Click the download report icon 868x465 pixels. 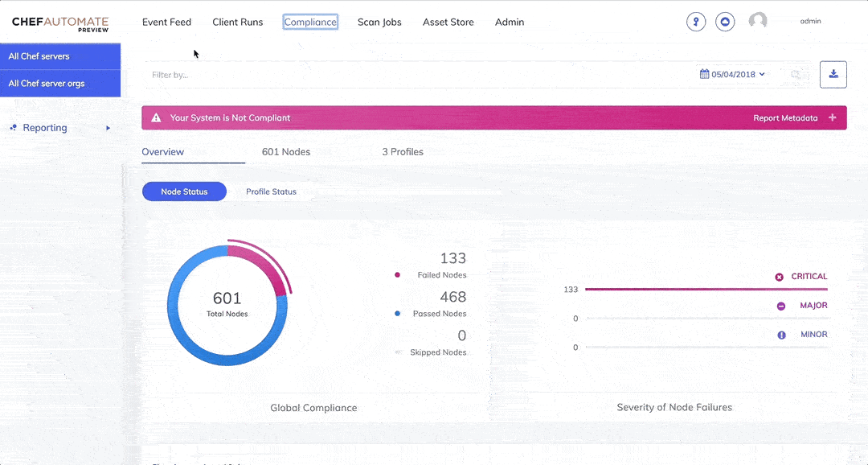pos(833,74)
